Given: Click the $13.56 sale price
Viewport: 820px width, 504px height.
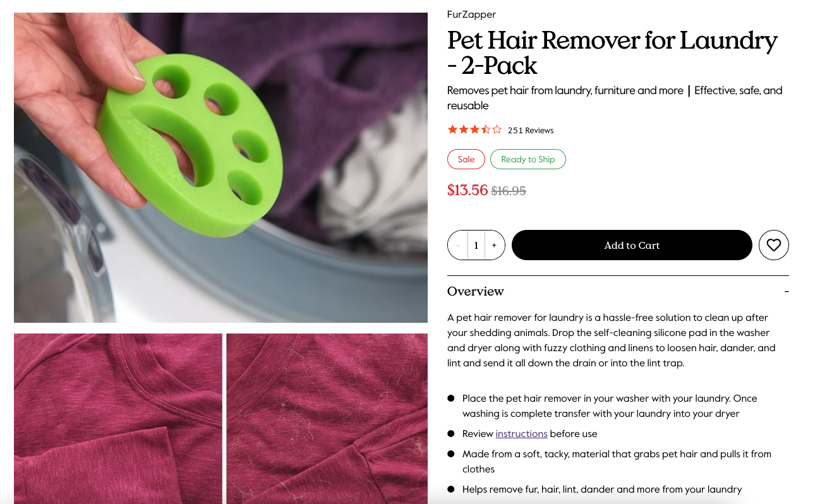Looking at the screenshot, I should pyautogui.click(x=467, y=190).
